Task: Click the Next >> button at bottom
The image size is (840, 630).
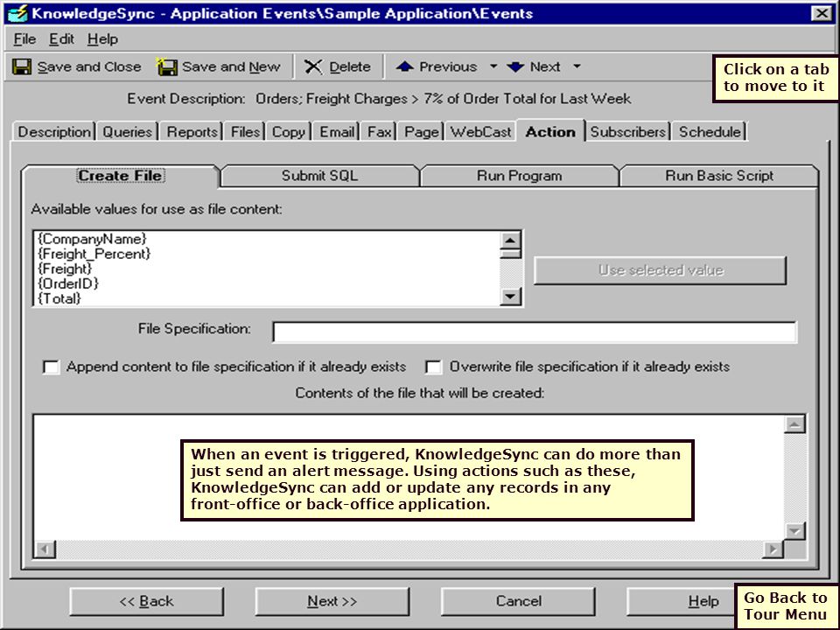Action: coord(332,602)
